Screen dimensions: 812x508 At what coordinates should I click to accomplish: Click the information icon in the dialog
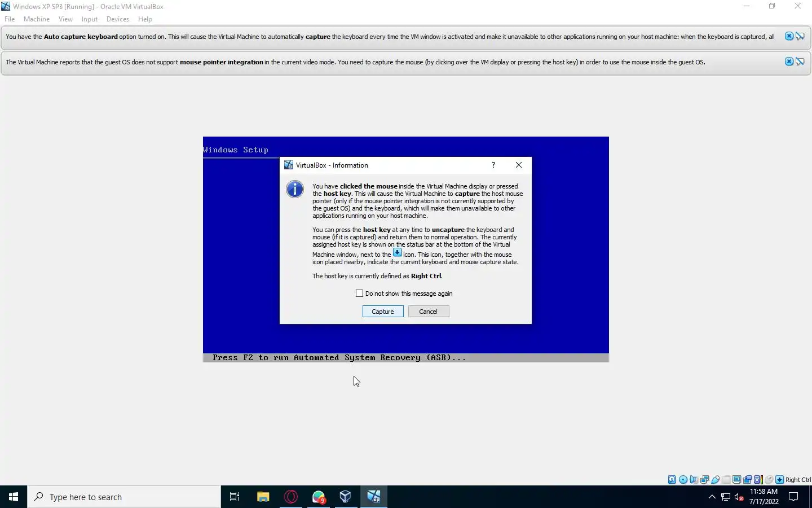click(x=294, y=189)
